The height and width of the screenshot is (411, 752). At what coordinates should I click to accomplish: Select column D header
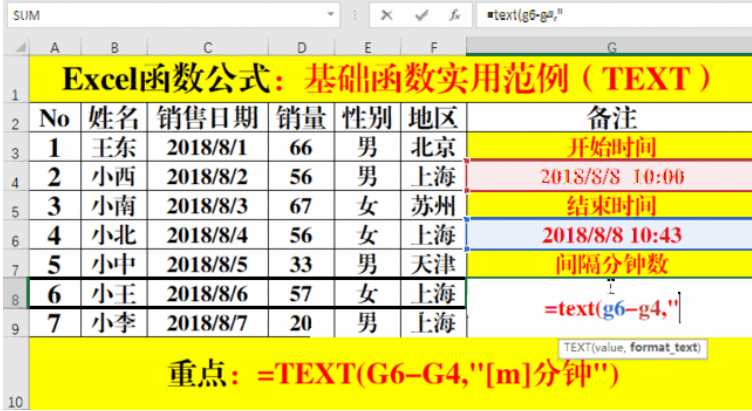(x=301, y=47)
